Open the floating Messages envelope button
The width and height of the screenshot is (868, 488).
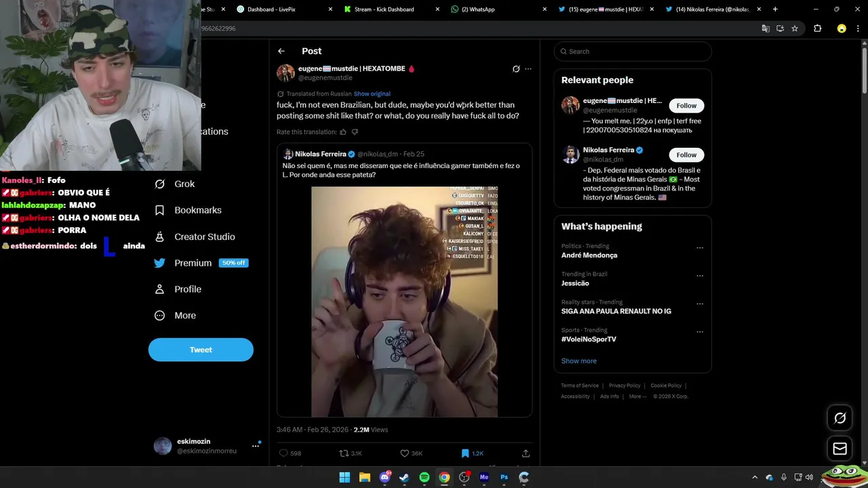840,449
